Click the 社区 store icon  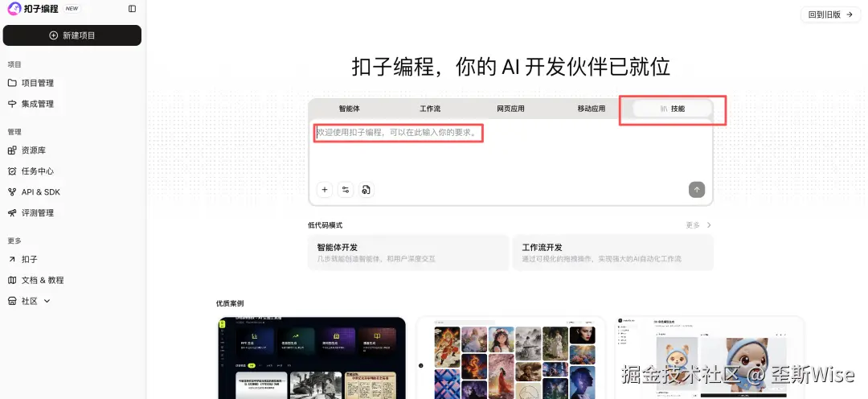tap(12, 301)
